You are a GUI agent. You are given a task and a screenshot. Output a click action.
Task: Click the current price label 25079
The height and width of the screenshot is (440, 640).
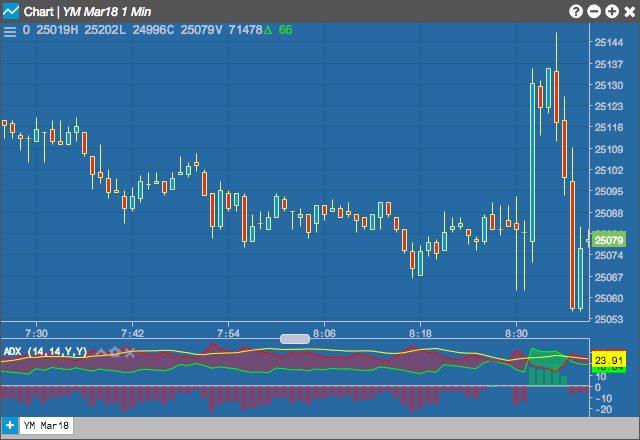coord(609,240)
